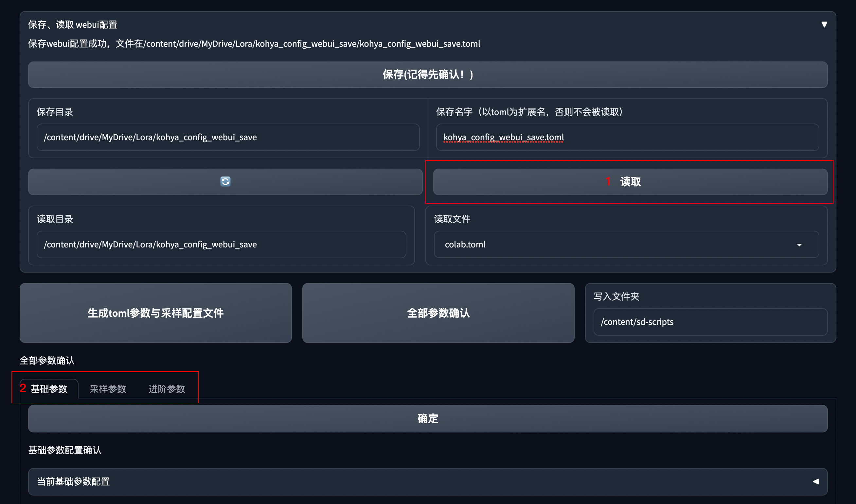Image resolution: width=856 pixels, height=504 pixels.
Task: Click the 确定 button
Action: (x=428, y=418)
